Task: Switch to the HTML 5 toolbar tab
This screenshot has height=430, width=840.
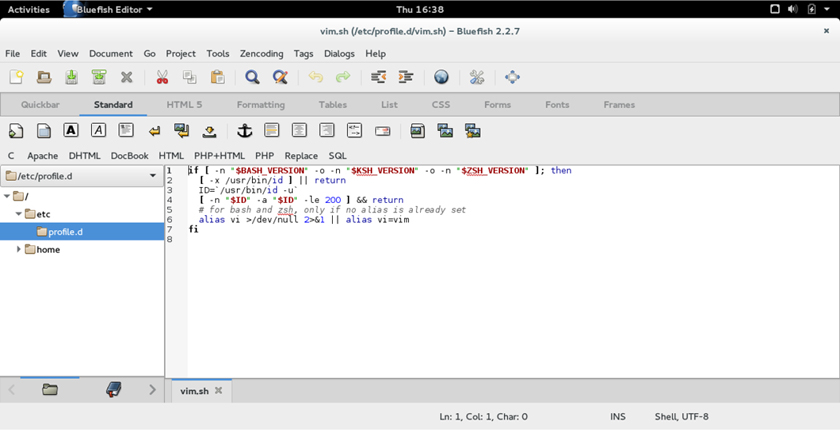Action: [184, 105]
